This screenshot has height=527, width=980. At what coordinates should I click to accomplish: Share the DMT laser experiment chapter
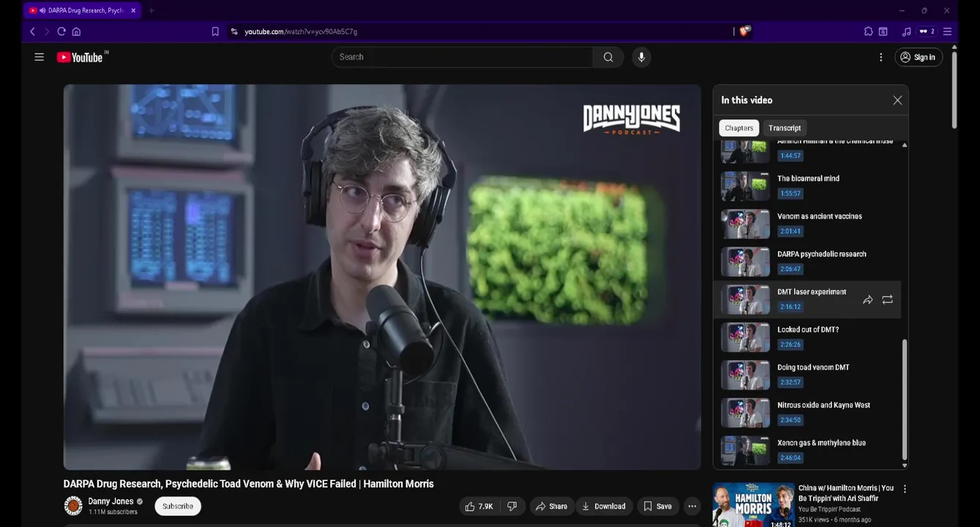click(x=867, y=299)
